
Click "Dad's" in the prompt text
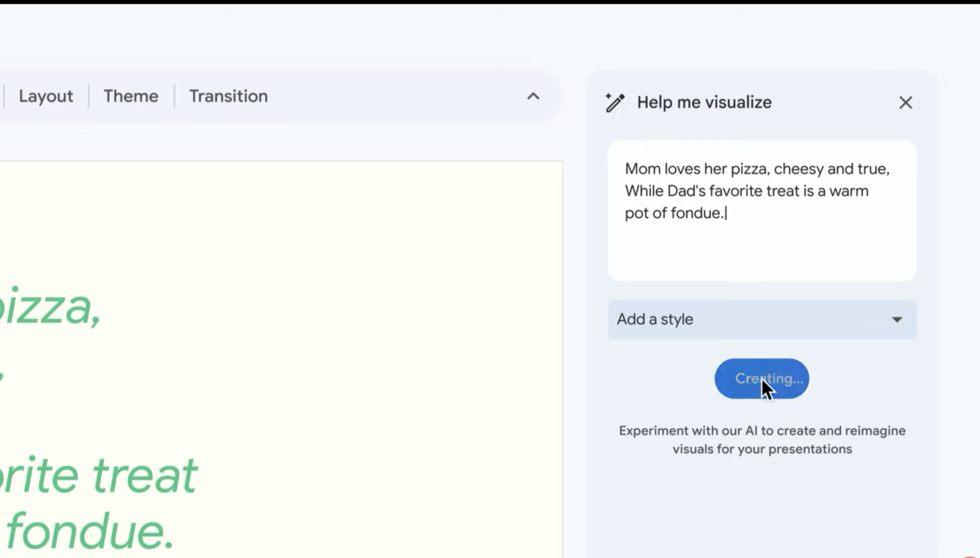686,191
